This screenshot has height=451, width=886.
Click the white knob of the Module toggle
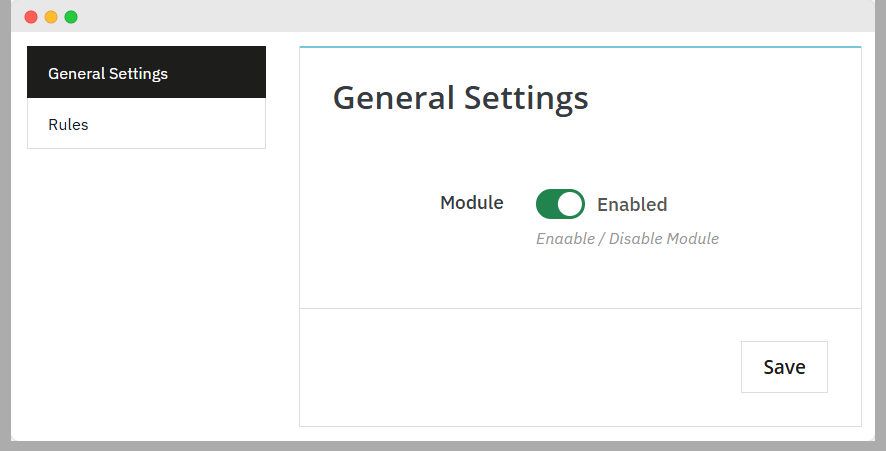[570, 204]
